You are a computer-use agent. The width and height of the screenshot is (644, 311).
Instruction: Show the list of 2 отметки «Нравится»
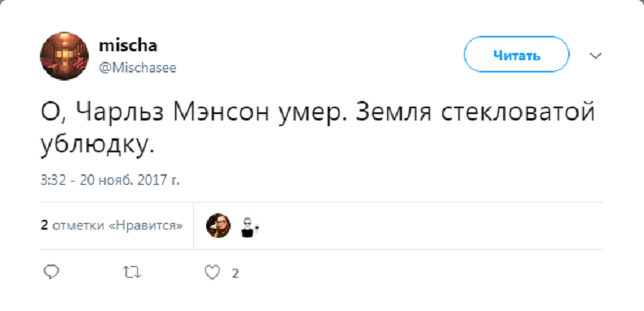112,226
